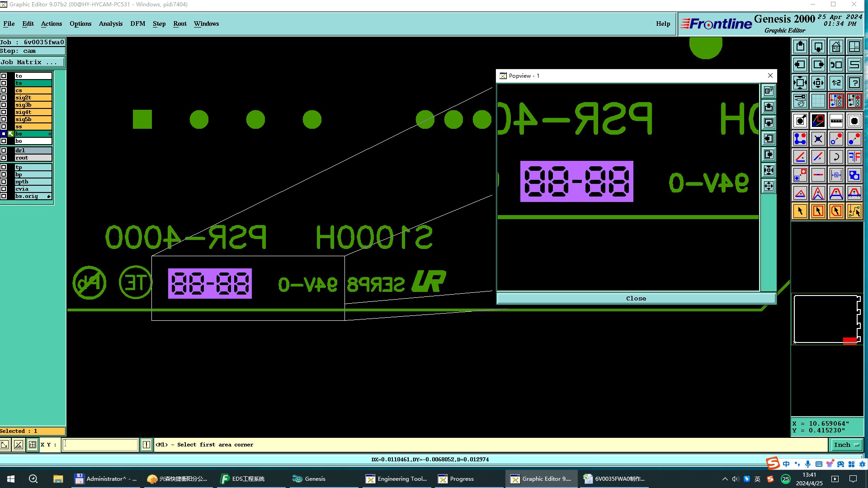Open the Rout menu
Viewport: 868px width, 488px height.
point(180,23)
